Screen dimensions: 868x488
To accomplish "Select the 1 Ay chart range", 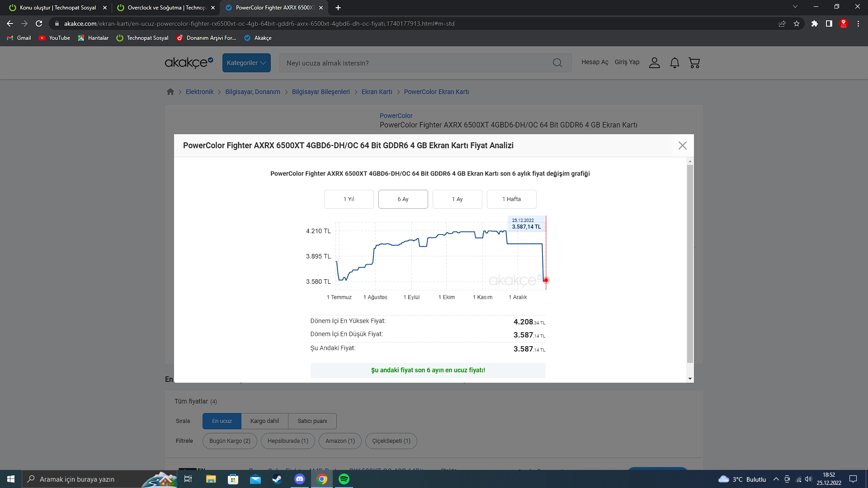I will coord(457,199).
